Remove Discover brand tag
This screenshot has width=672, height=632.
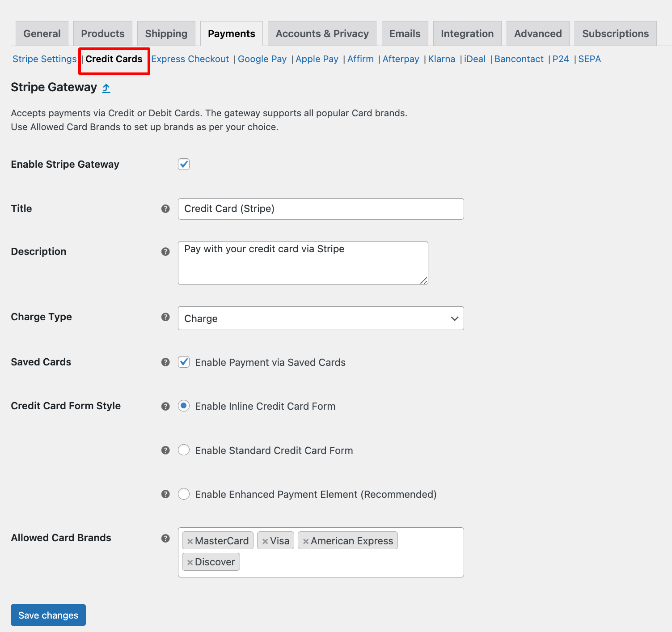(x=190, y=562)
